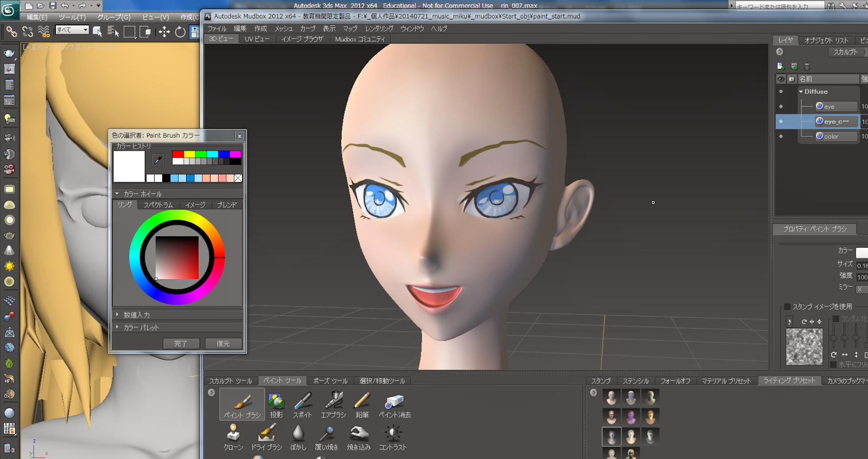The image size is (868, 459).
Task: Click the lock column header in Layers
Action: pos(792,79)
